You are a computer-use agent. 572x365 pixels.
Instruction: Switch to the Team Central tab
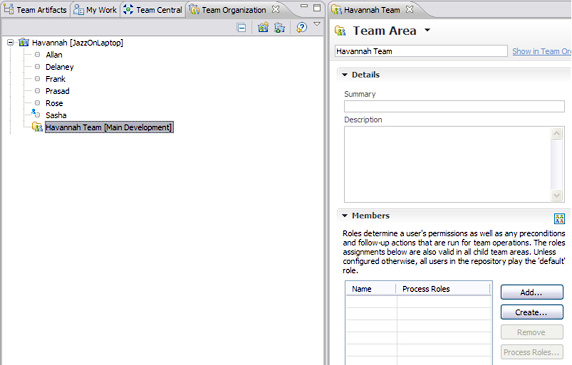[x=152, y=9]
